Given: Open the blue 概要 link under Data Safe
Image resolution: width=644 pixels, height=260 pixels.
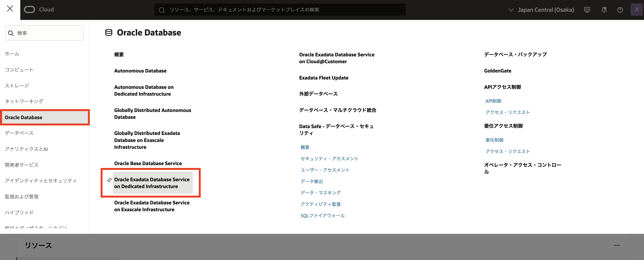Looking at the screenshot, I should pos(305,147).
